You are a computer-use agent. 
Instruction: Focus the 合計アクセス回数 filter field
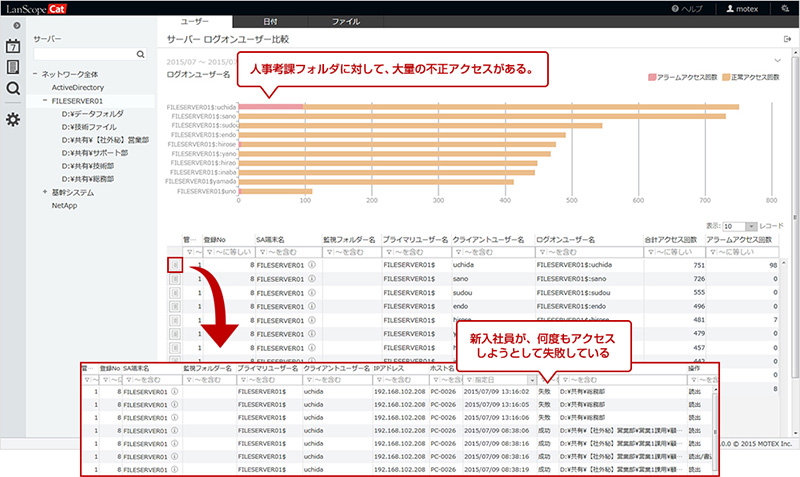tap(674, 252)
